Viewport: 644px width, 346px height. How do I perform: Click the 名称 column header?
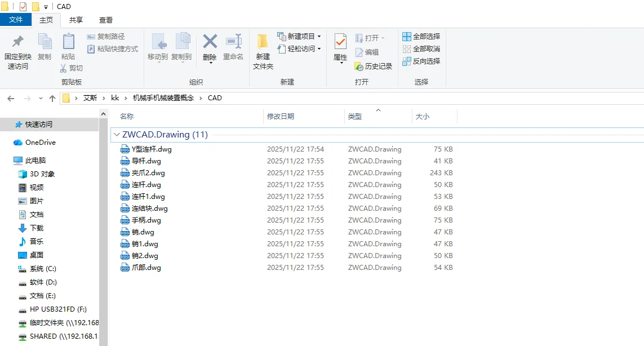[x=127, y=116]
